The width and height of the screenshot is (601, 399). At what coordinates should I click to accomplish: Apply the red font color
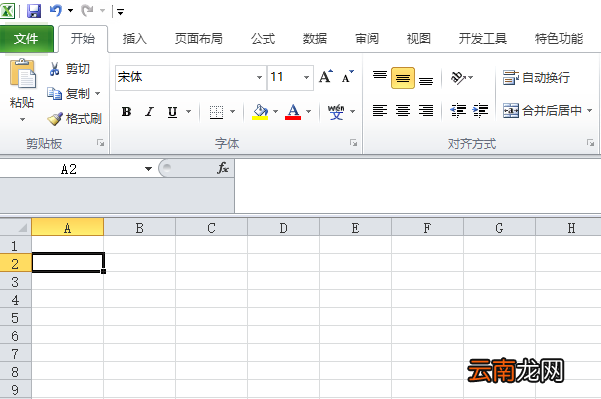coord(293,112)
